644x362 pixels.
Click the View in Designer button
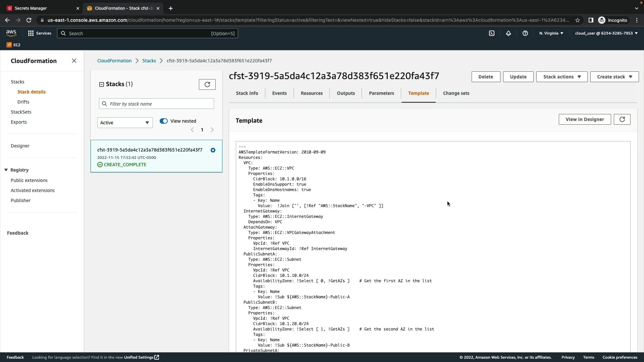click(x=585, y=119)
